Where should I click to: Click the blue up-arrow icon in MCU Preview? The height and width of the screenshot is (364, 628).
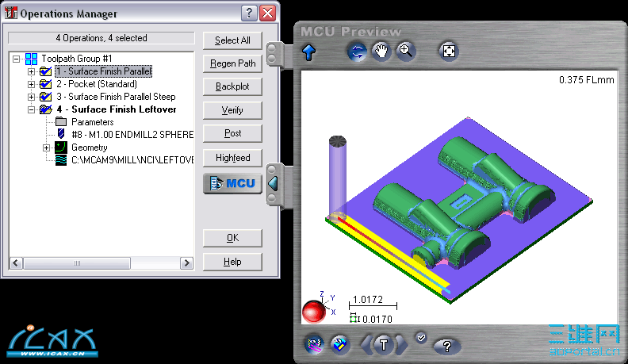(x=308, y=52)
